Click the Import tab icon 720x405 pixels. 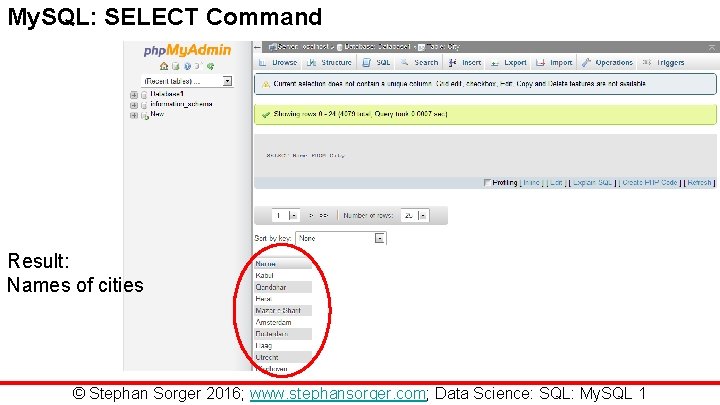tap(540, 62)
